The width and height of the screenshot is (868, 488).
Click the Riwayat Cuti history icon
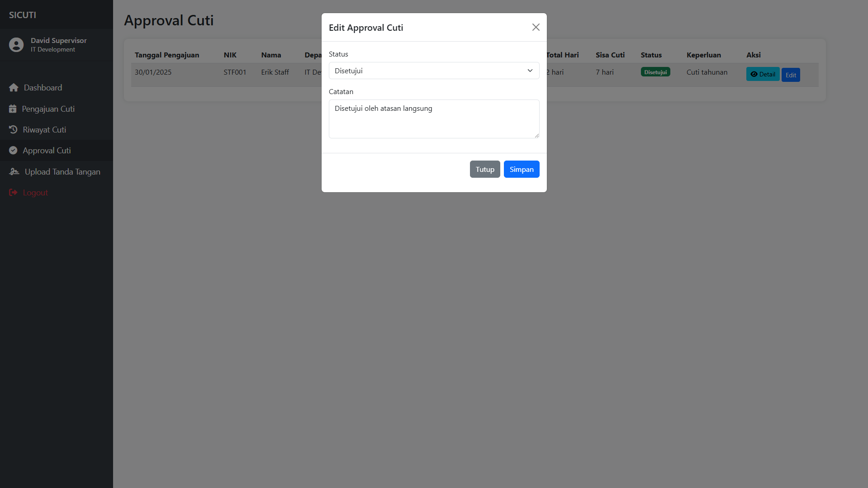click(13, 130)
